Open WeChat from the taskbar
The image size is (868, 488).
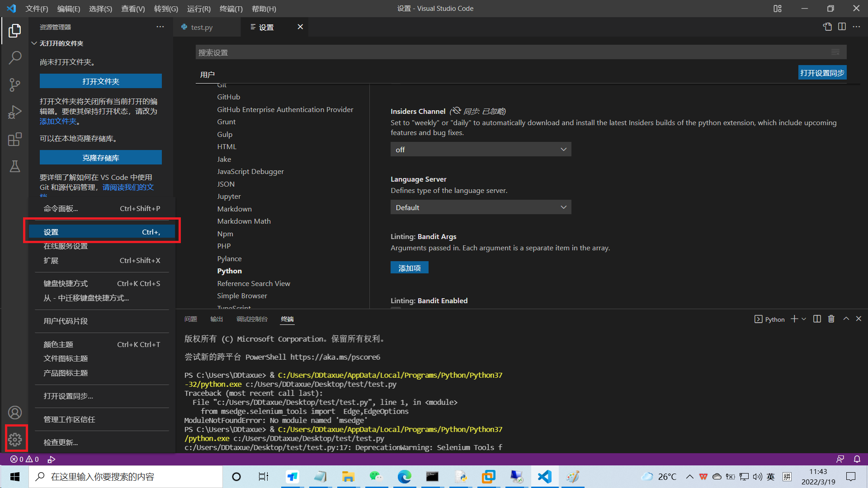tap(376, 477)
